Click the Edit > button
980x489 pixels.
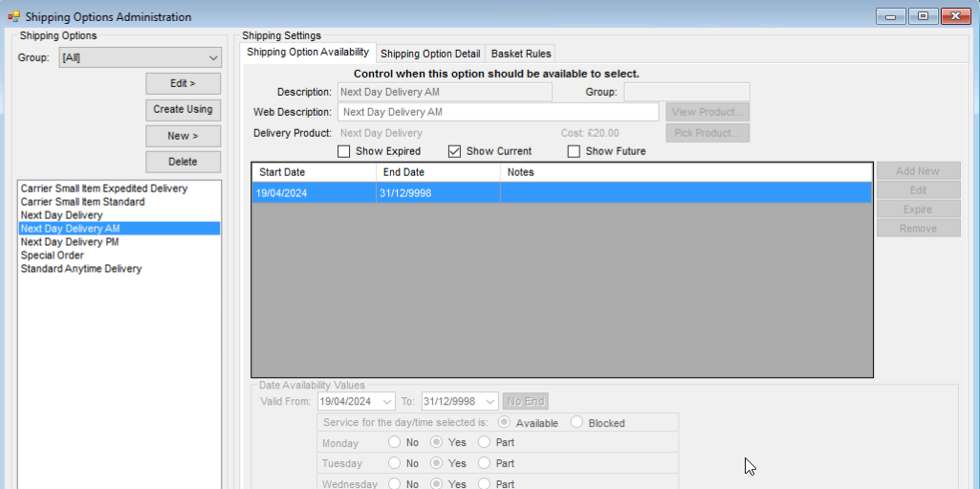[183, 83]
